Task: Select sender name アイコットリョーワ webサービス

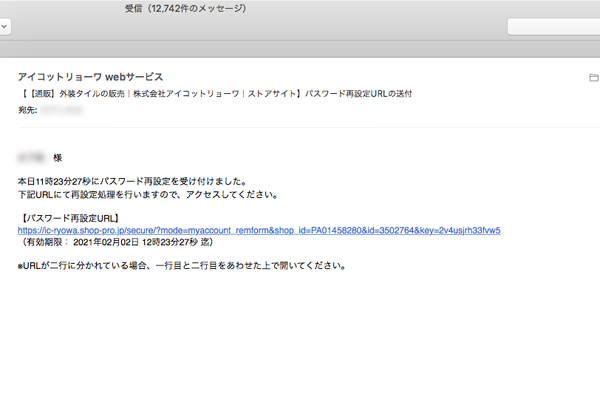Action: tap(90, 77)
